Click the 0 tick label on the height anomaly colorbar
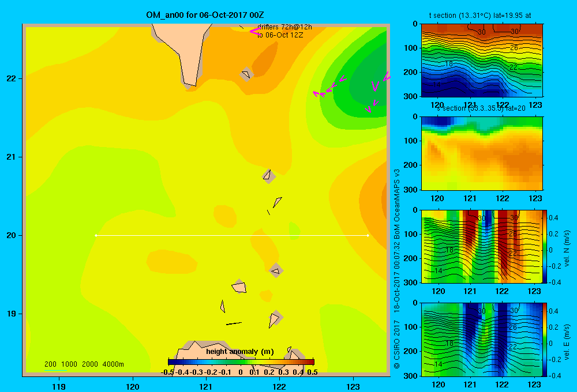The image size is (577, 392). [240, 372]
